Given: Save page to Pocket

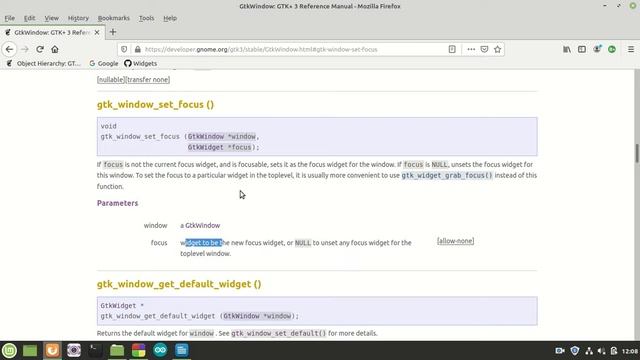Looking at the screenshot, I should (484, 49).
